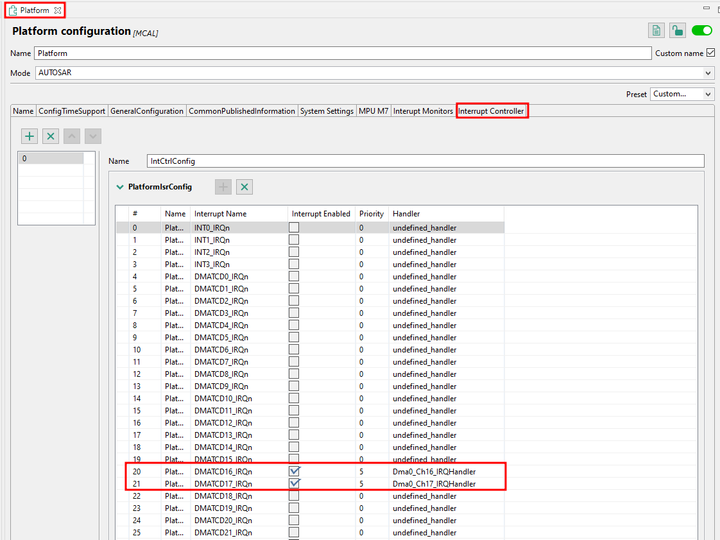Screen dimensions: 720x540
Task: Switch to the Interupt Monitors tab
Action: (423, 111)
